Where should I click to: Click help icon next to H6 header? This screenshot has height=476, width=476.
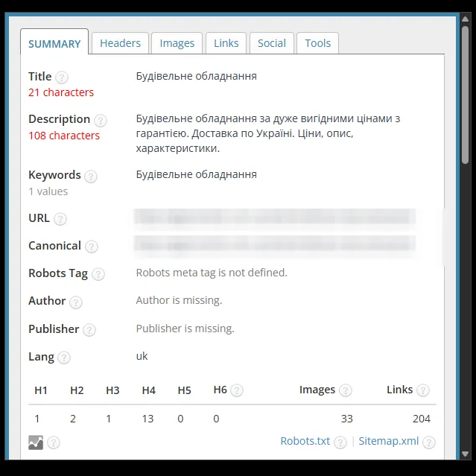(x=237, y=390)
